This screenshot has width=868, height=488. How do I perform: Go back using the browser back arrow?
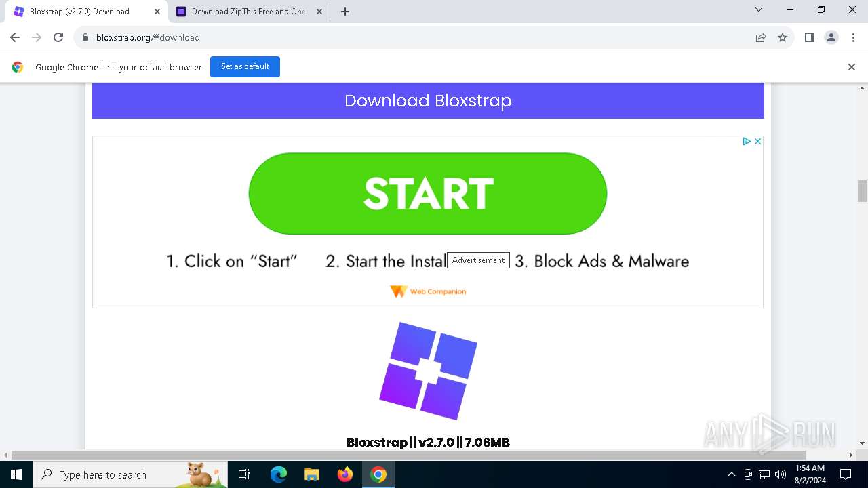[x=15, y=37]
